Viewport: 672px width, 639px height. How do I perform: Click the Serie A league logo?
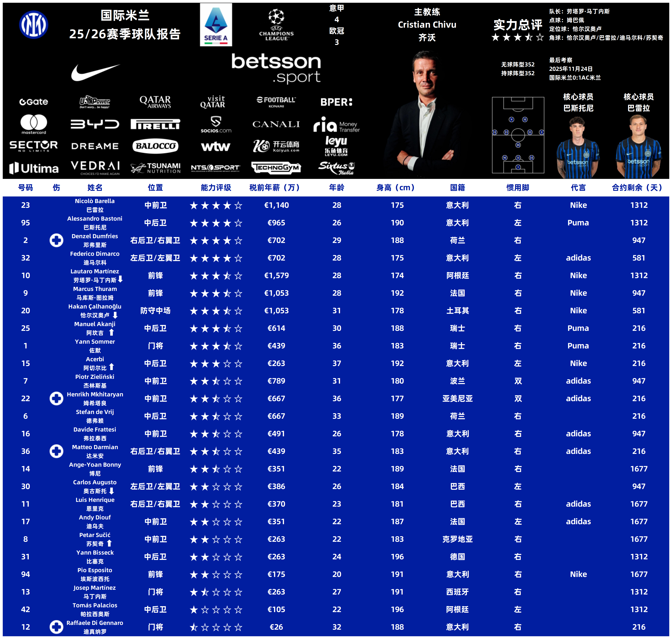pos(216,25)
